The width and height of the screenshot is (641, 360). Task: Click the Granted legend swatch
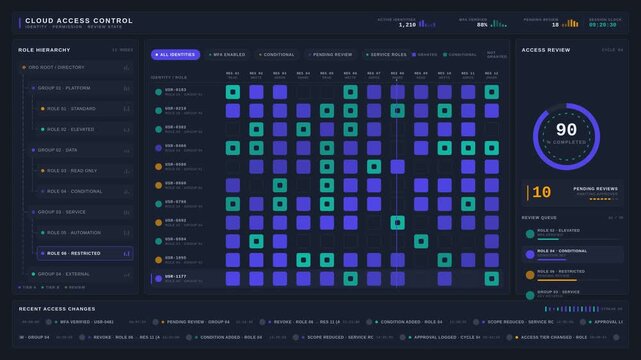414,54
